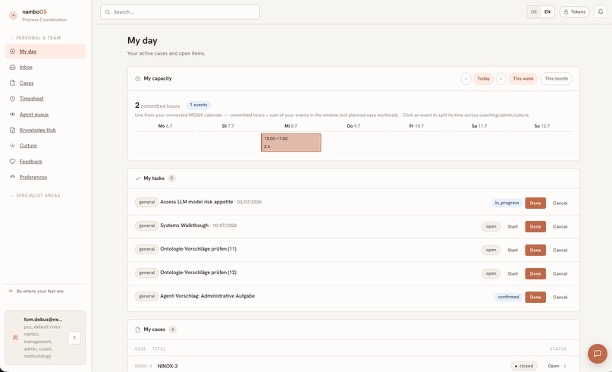Viewport: 612px width, 372px height.
Task: Cancel Assess LLM model risk appetite task
Action: (x=560, y=203)
